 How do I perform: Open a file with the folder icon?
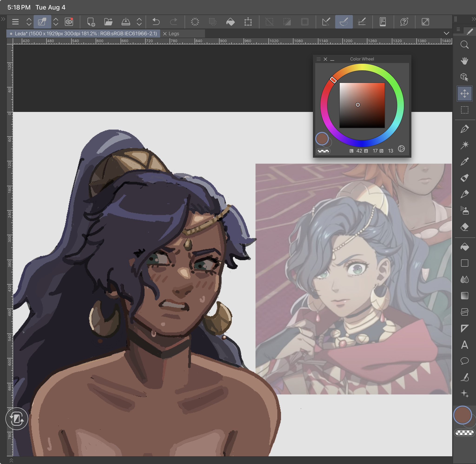coord(108,22)
